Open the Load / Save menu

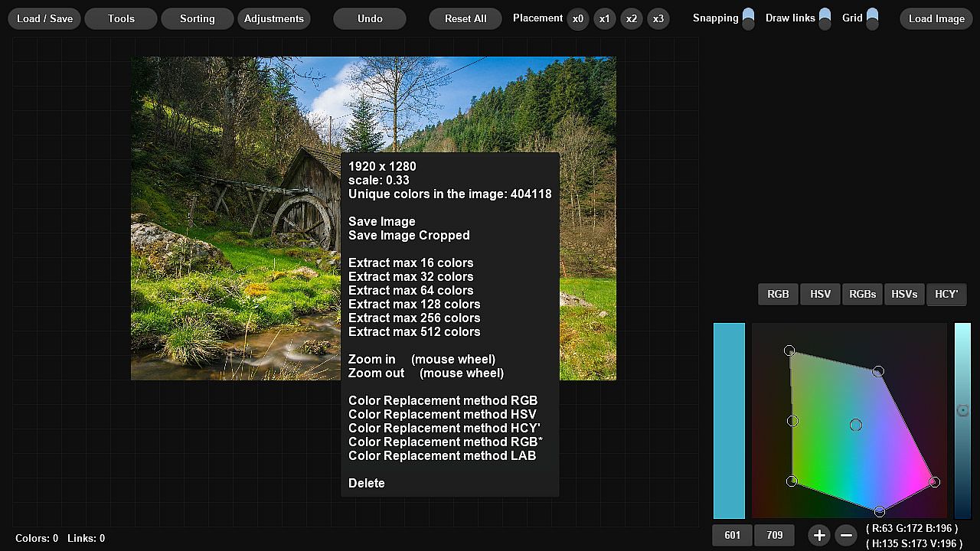click(x=45, y=18)
